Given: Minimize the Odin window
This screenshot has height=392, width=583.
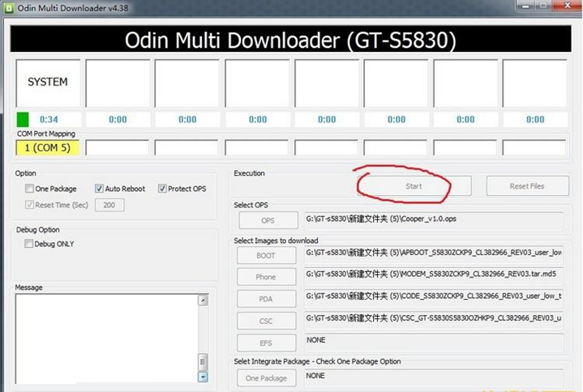Looking at the screenshot, I should [x=525, y=6].
